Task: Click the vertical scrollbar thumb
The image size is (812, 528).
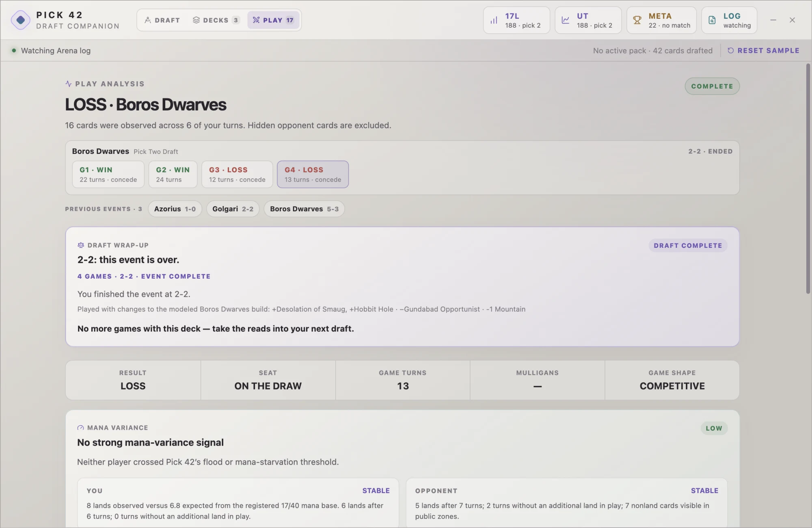Action: [x=808, y=179]
